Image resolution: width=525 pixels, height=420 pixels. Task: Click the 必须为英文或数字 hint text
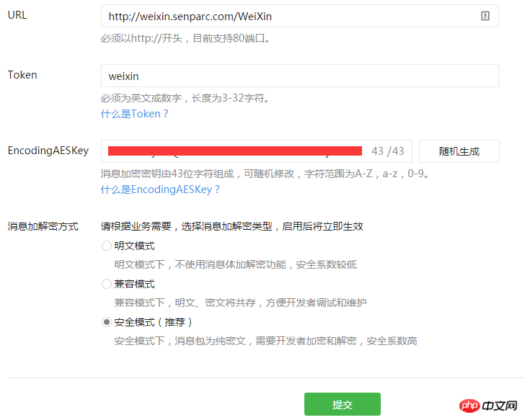(185, 98)
